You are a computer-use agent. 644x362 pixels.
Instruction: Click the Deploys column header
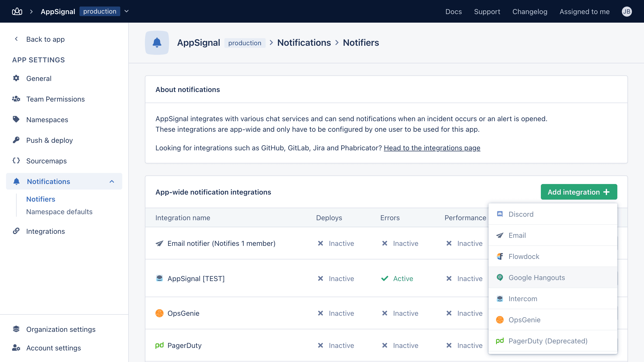coord(329,218)
